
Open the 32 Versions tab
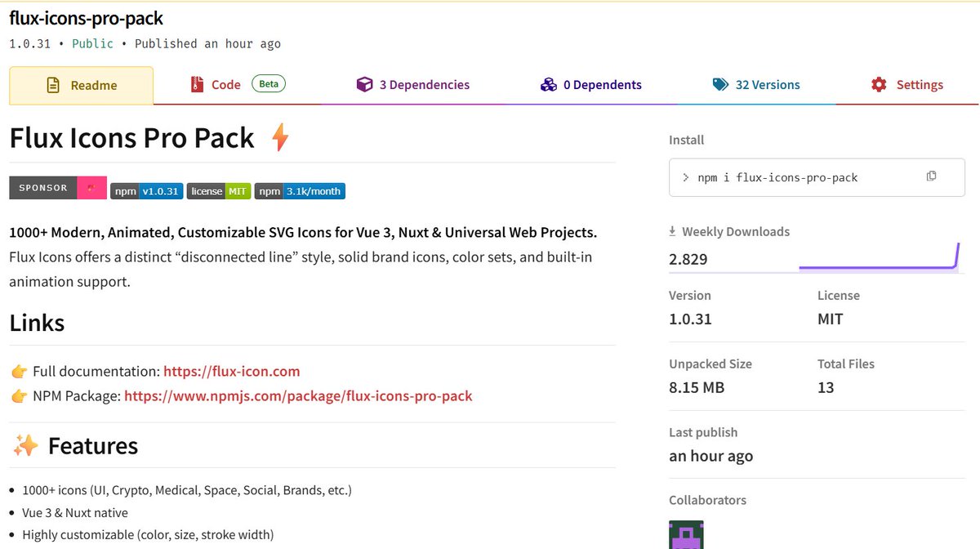pyautogui.click(x=756, y=85)
